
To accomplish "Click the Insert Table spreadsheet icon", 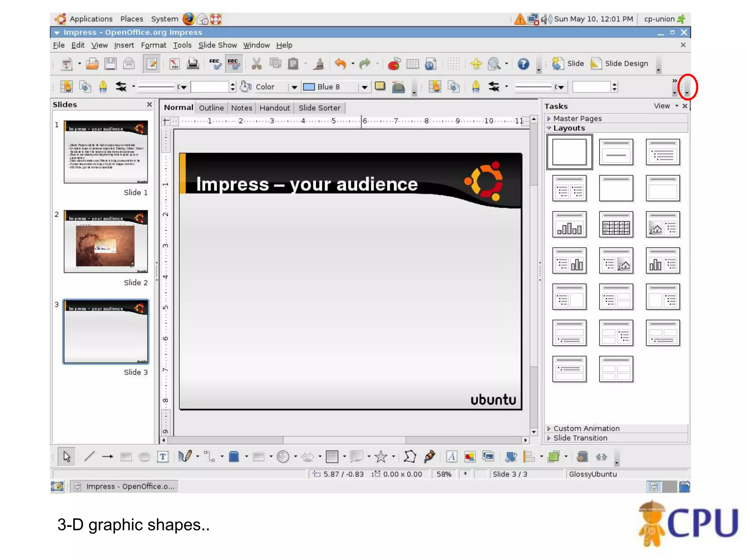I will tap(413, 64).
